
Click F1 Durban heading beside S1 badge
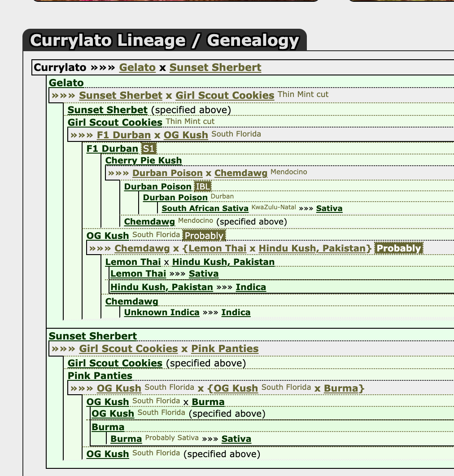click(x=112, y=149)
